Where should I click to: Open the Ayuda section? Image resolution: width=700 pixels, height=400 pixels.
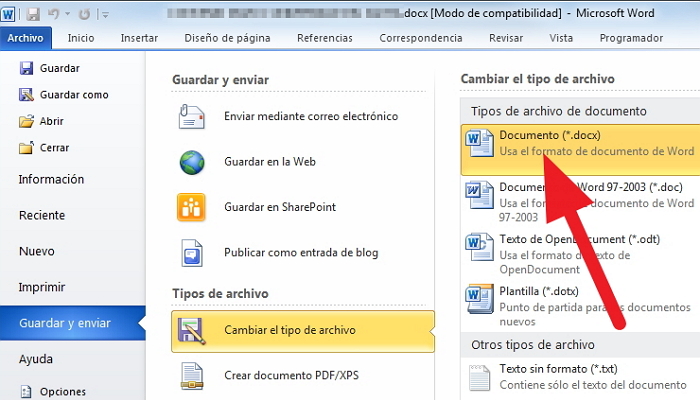(36, 359)
